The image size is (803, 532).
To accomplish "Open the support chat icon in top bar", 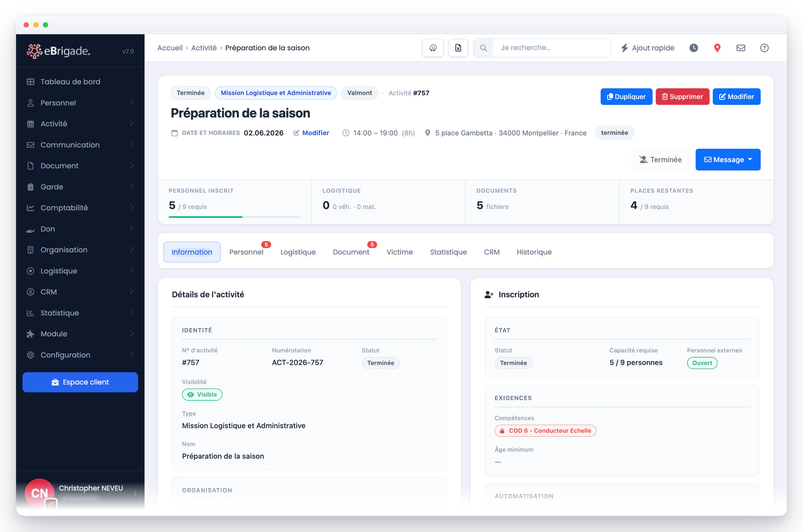I will click(433, 48).
